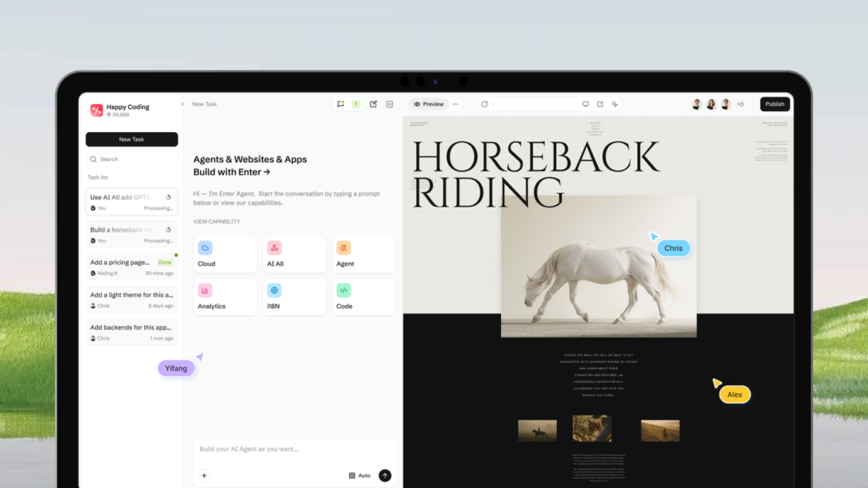868x488 pixels.
Task: Open the Cloud capability card
Action: coord(225,254)
